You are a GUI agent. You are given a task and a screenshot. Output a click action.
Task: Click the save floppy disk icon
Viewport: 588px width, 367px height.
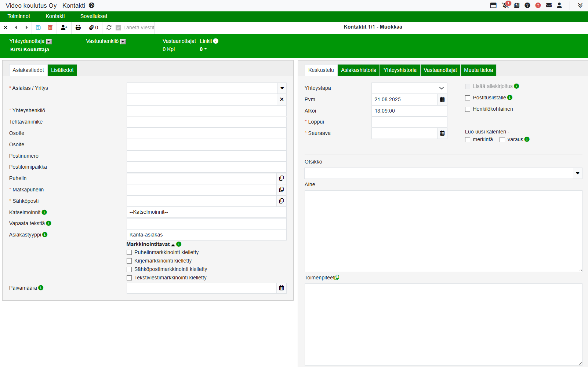38,27
